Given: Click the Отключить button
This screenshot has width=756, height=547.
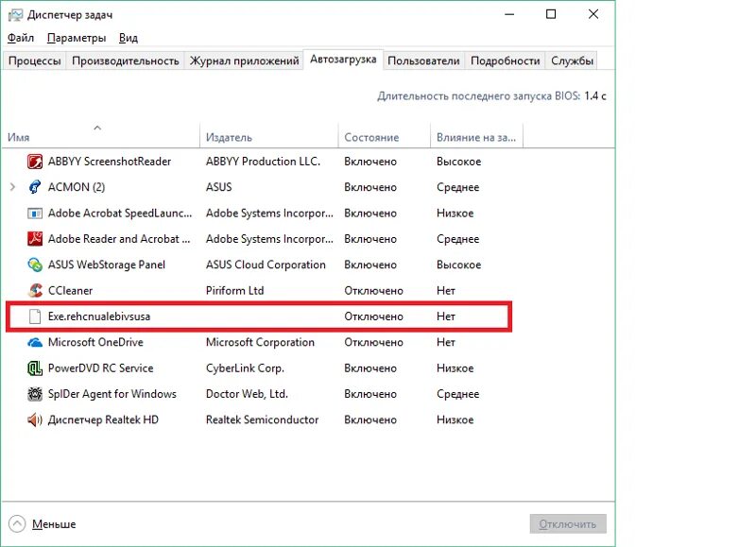Looking at the screenshot, I should [568, 524].
